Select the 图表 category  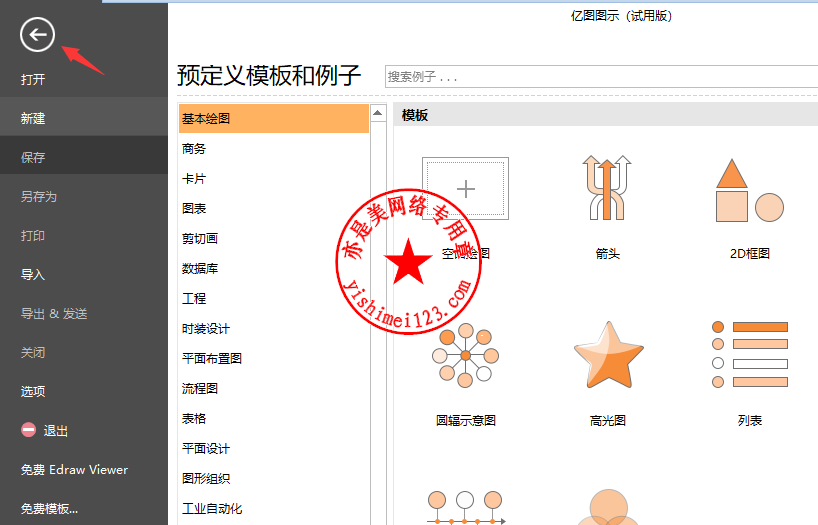coord(194,209)
